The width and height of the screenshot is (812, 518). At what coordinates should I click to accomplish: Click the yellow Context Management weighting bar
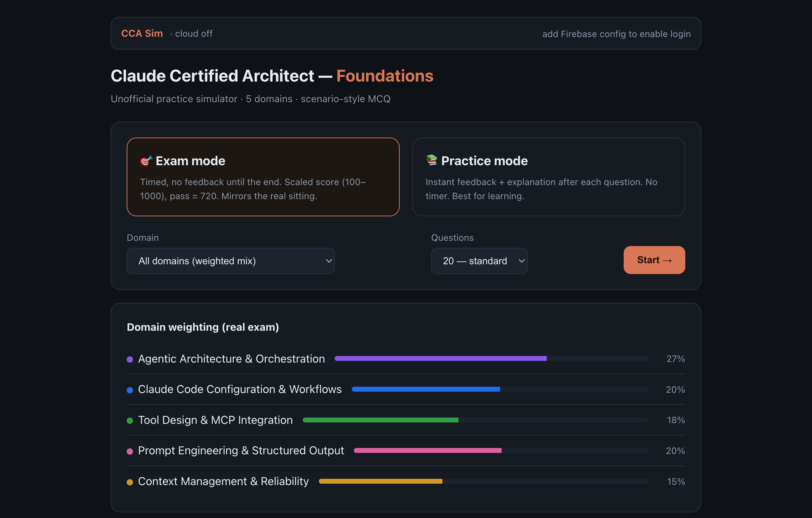[x=380, y=481]
